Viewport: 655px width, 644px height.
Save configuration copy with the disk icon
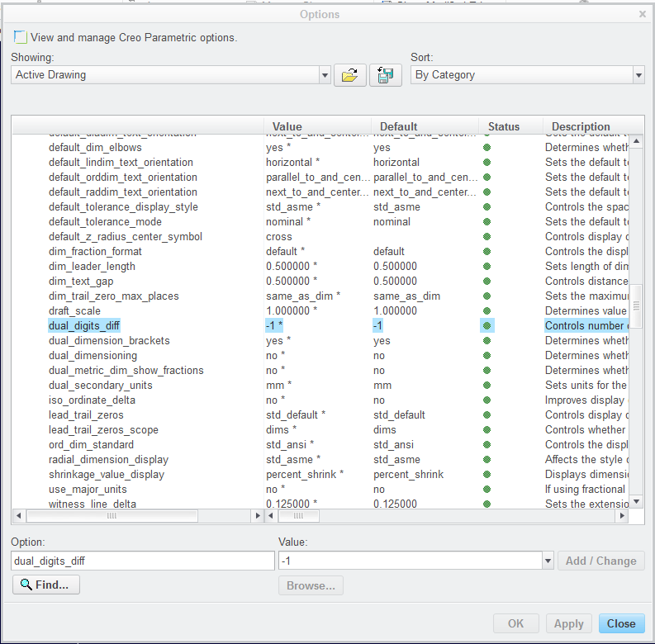coord(385,75)
